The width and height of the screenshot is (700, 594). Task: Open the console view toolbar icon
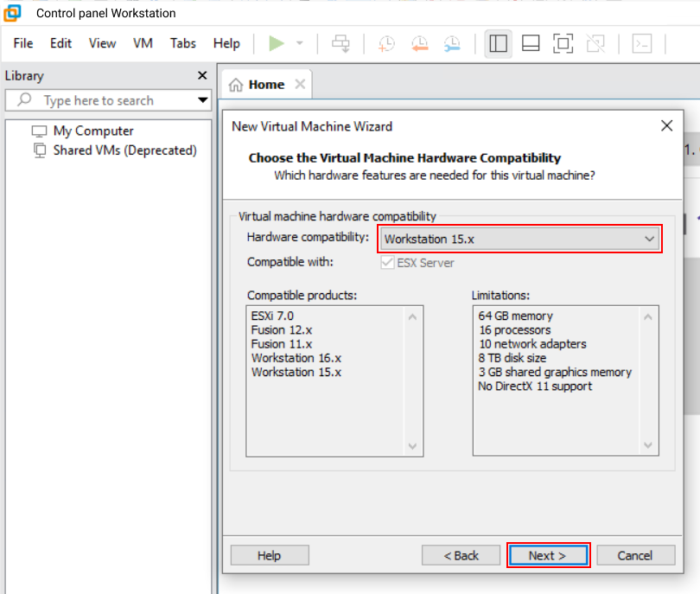coord(641,43)
